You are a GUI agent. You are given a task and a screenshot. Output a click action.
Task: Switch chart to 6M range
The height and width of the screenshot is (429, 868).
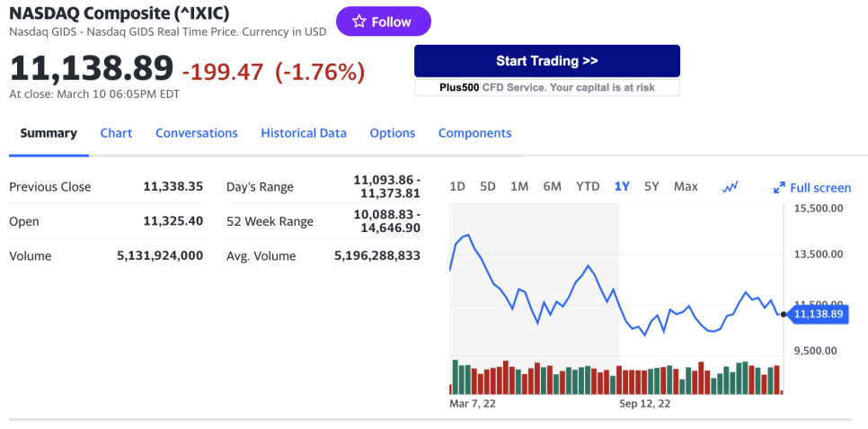552,186
